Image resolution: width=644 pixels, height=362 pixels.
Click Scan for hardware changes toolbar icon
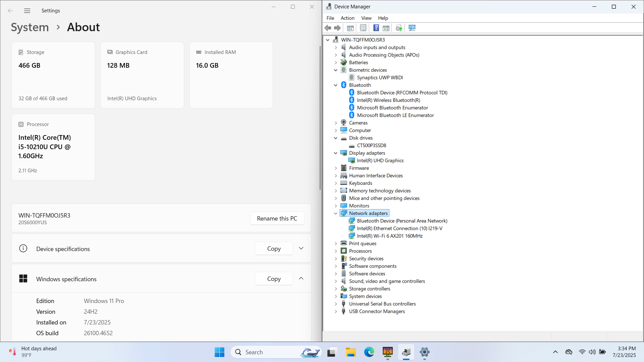412,28
